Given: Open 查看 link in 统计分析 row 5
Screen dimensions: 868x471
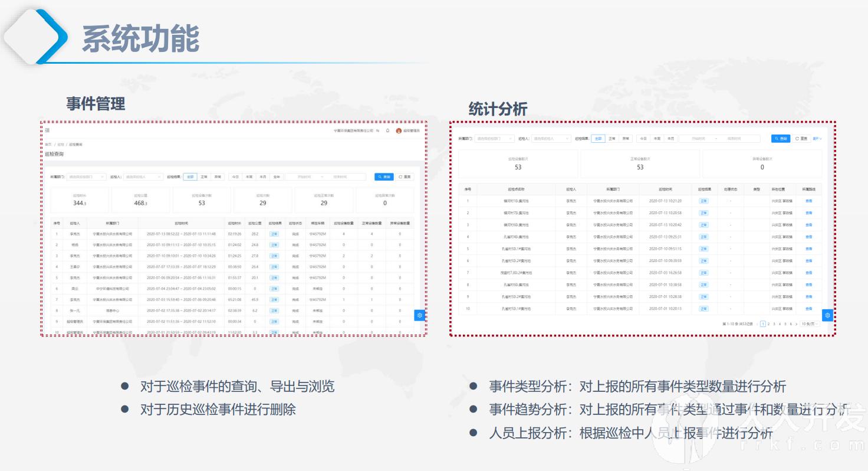Looking at the screenshot, I should pyautogui.click(x=809, y=248).
